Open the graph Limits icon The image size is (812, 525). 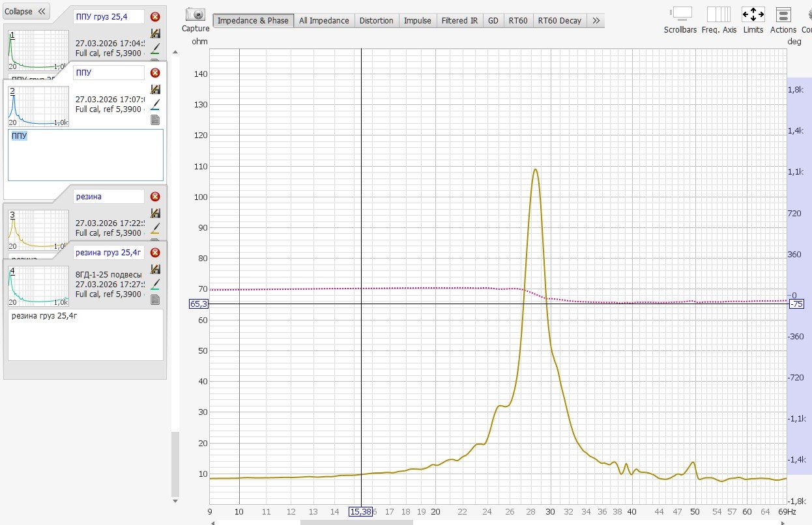[x=753, y=14]
